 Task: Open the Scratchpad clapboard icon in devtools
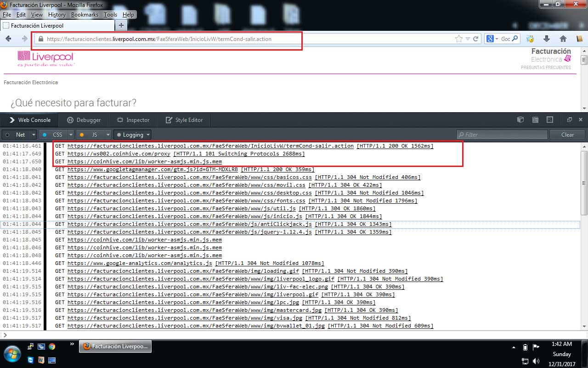click(535, 120)
